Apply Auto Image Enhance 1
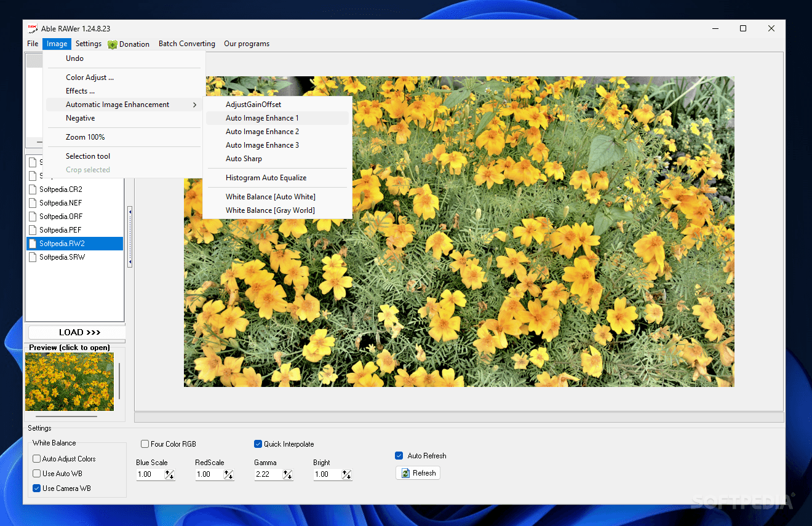This screenshot has width=812, height=526. tap(277, 118)
